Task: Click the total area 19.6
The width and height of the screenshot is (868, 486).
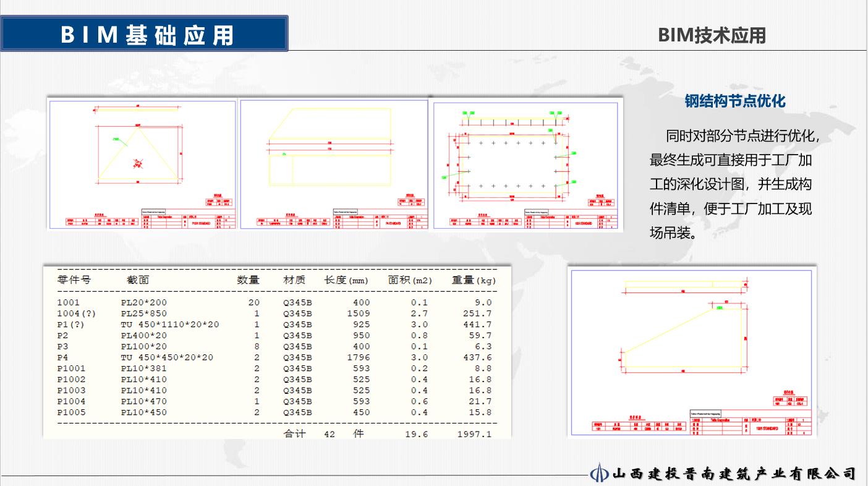Action: [x=417, y=434]
